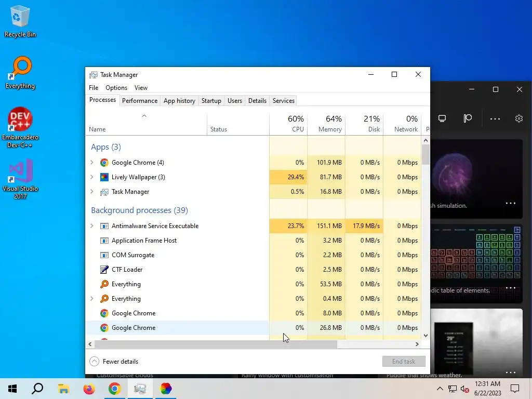This screenshot has height=399, width=532.
Task: Expand Antimalware Service Executable row
Action: (91, 226)
